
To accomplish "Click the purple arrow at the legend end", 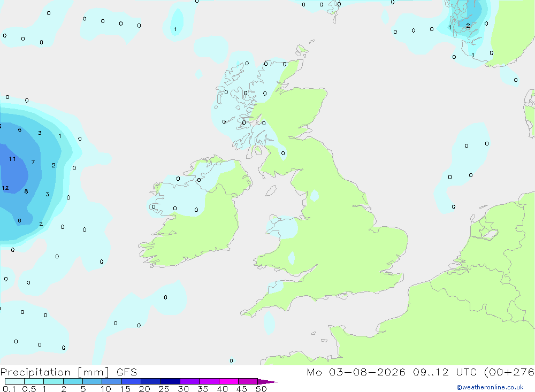I will [x=267, y=382].
